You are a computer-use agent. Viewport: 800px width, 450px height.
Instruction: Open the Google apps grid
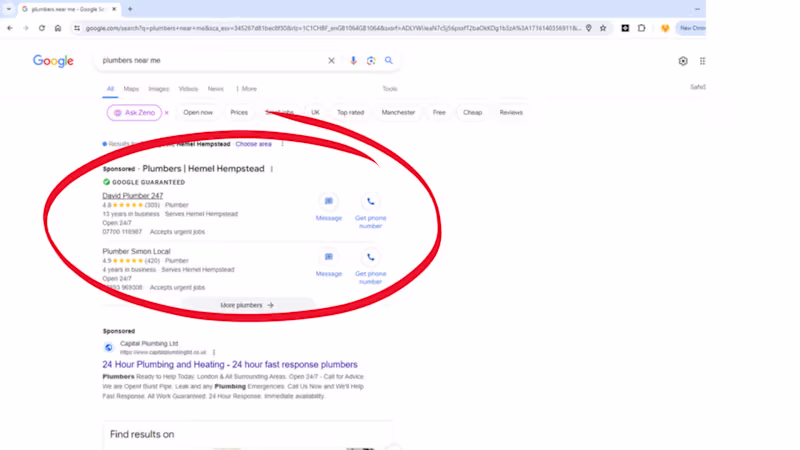tap(702, 61)
